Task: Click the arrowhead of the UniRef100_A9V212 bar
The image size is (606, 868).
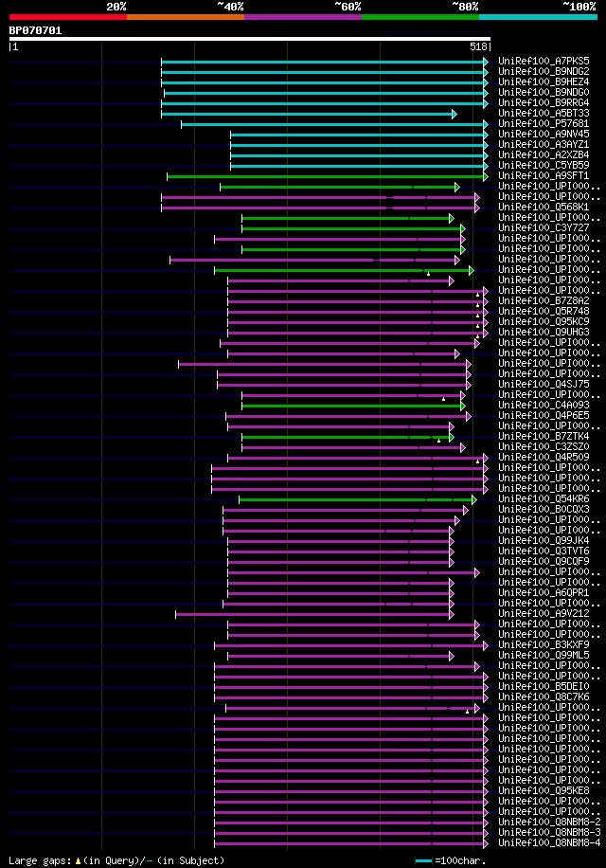Action: [452, 614]
